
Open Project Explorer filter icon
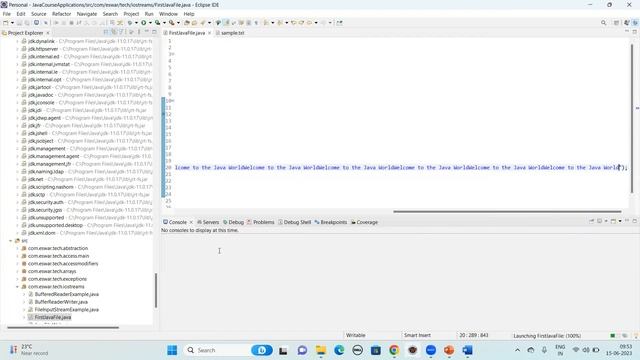click(121, 32)
